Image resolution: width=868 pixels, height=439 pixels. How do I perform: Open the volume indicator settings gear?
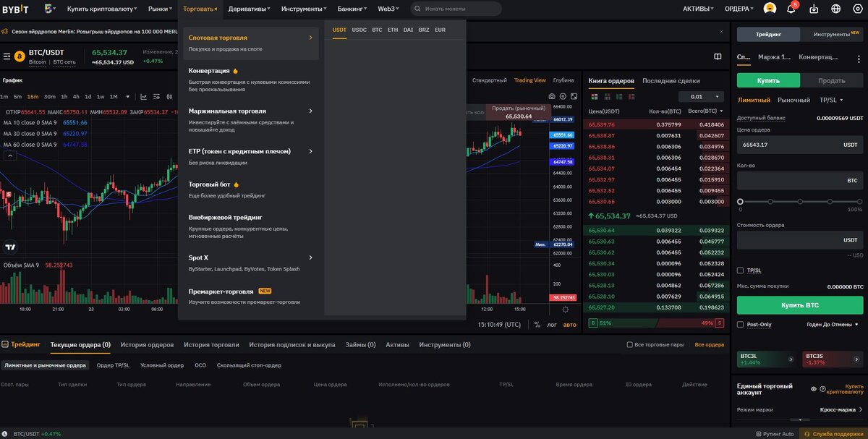tap(566, 310)
